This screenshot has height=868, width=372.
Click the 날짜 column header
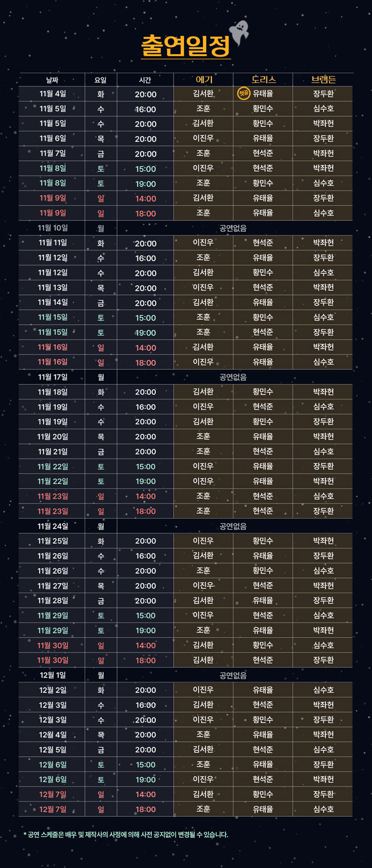click(53, 80)
